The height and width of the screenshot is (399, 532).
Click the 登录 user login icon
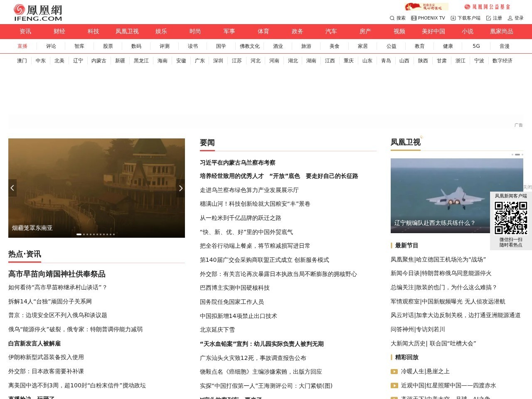[x=510, y=18]
